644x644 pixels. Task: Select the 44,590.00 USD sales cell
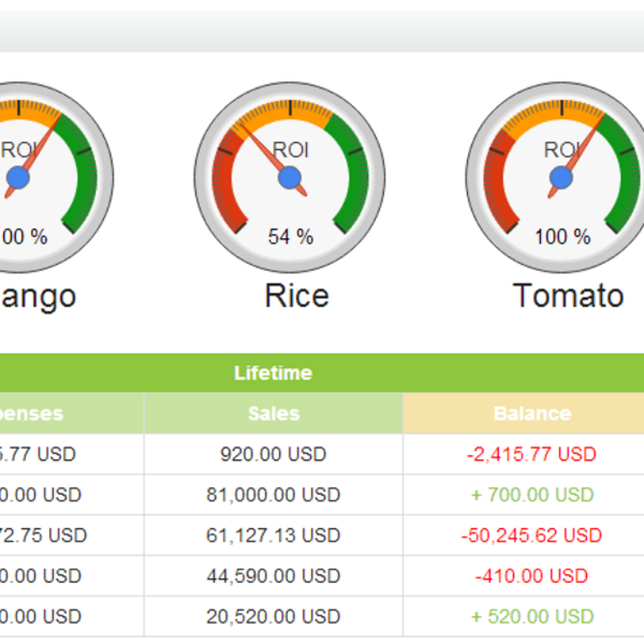tap(273, 576)
